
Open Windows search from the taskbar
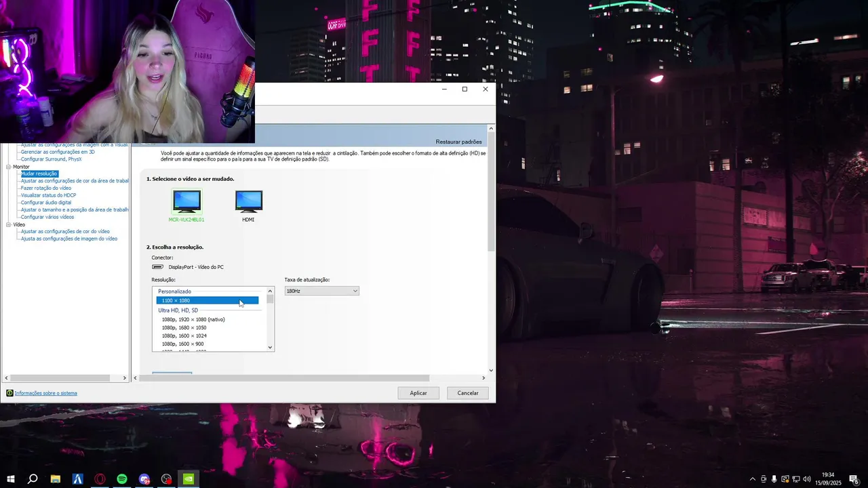coord(33,479)
